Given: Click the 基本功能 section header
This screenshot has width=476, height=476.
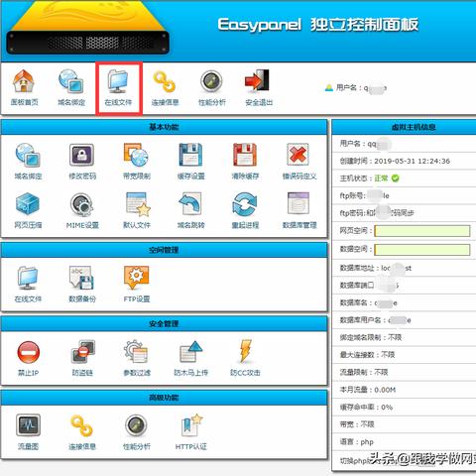Looking at the screenshot, I should click(164, 127).
